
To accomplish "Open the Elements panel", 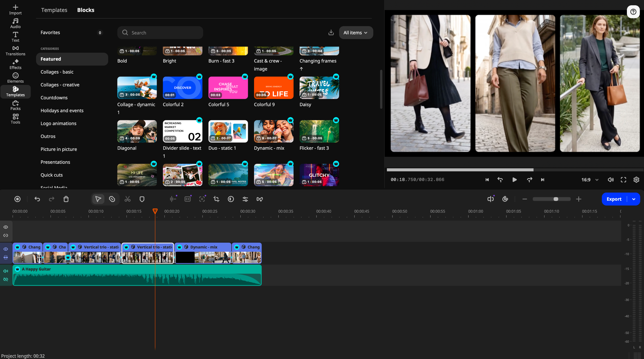I will point(15,78).
